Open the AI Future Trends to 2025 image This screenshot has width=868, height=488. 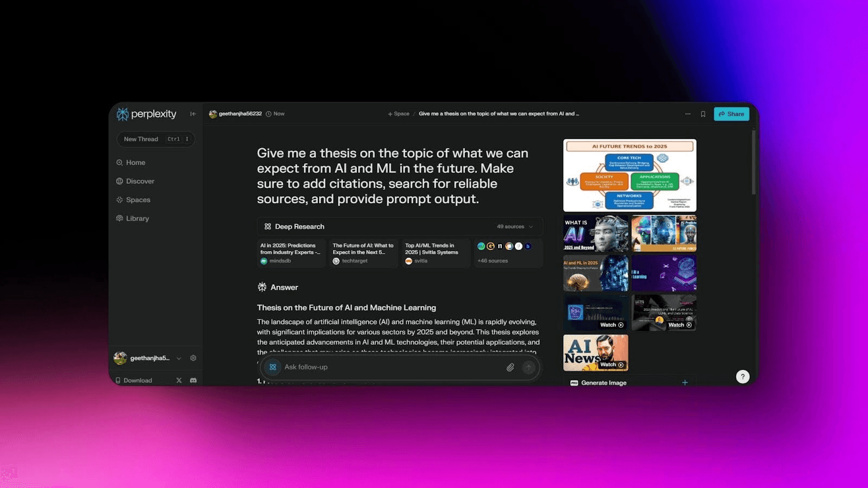(630, 175)
